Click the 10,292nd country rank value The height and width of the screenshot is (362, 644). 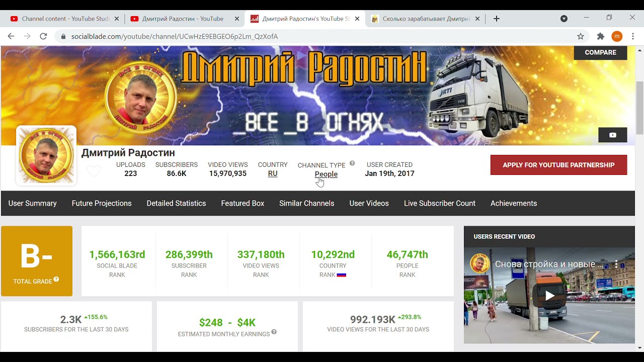(333, 254)
